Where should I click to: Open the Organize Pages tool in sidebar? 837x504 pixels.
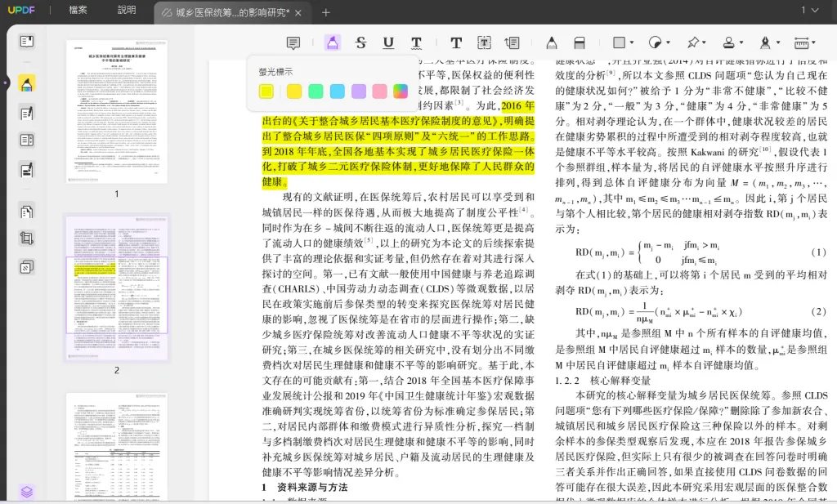coord(27,212)
